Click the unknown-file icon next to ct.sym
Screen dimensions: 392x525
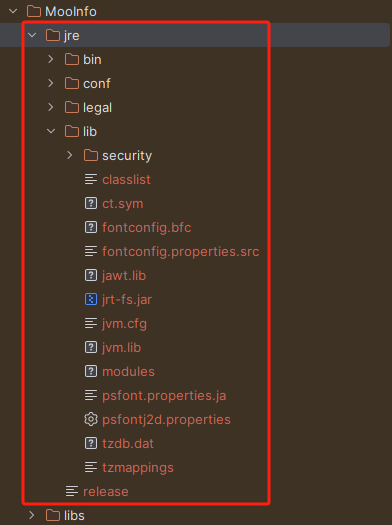(x=91, y=203)
